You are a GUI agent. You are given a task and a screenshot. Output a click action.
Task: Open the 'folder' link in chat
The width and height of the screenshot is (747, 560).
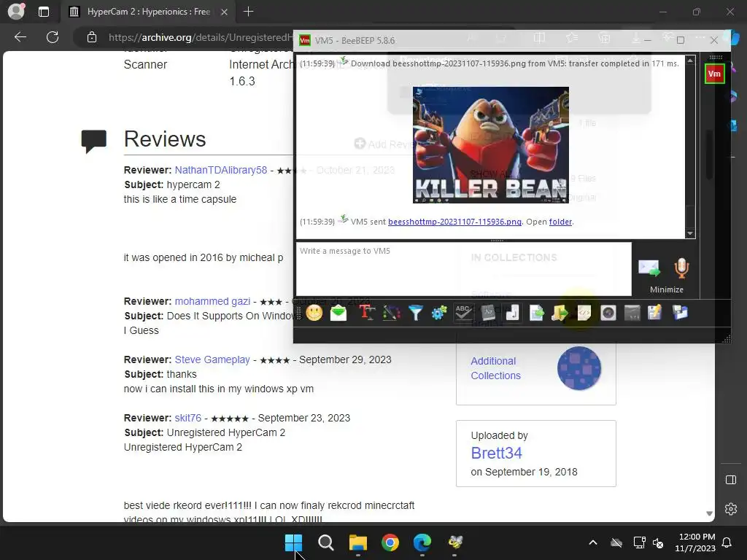click(x=560, y=222)
